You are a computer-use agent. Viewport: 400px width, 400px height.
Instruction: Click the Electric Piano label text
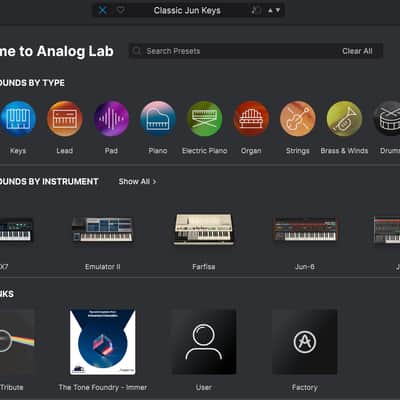[205, 151]
